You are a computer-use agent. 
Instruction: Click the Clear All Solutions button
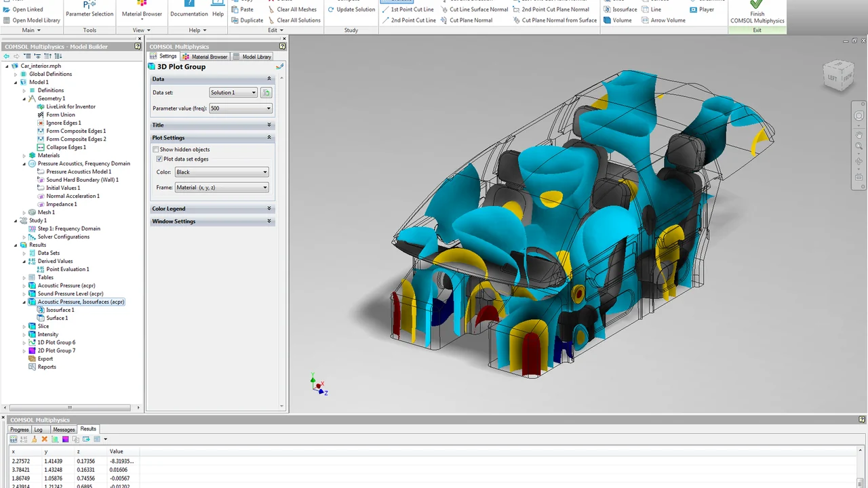tap(294, 20)
